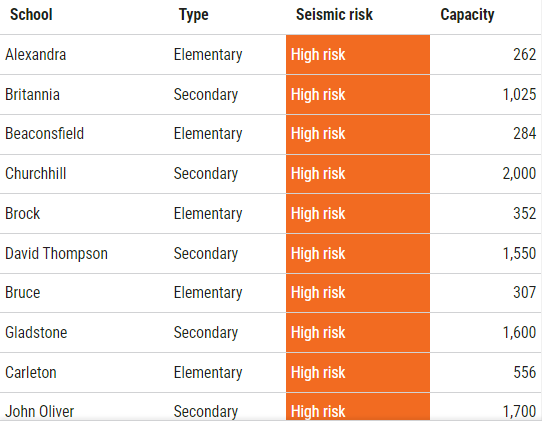Click the John Oliver school name
This screenshot has height=421, width=542.
39,412
